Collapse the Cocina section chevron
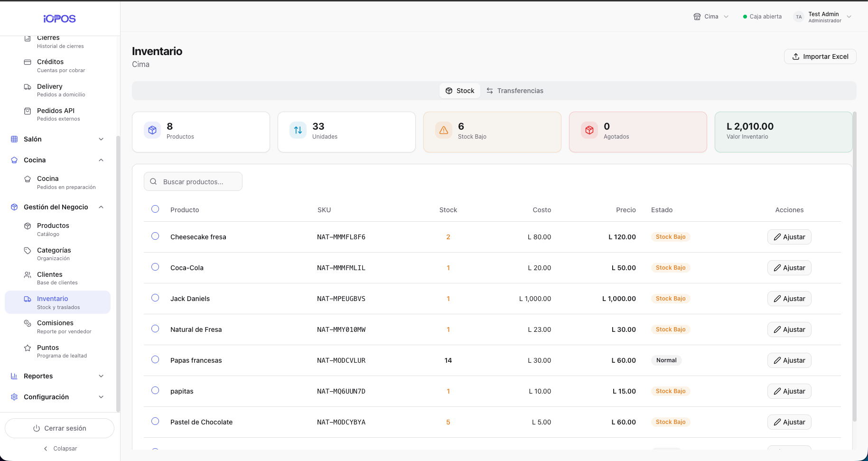The height and width of the screenshot is (461, 868). point(101,160)
